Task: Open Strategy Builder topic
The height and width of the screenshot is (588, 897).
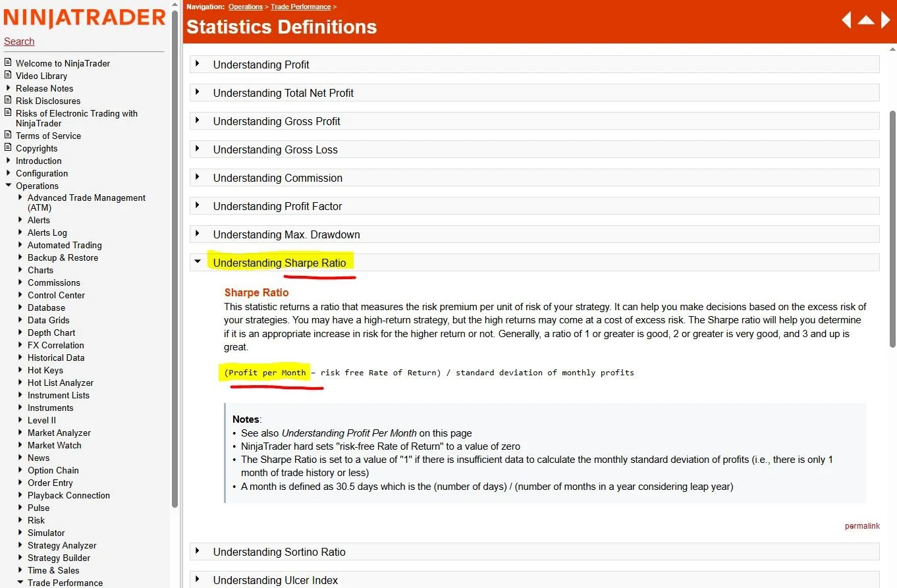Action: click(59, 558)
